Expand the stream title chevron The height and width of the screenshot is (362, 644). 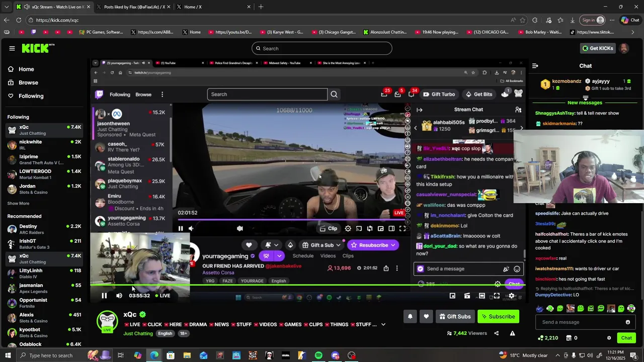click(x=383, y=325)
